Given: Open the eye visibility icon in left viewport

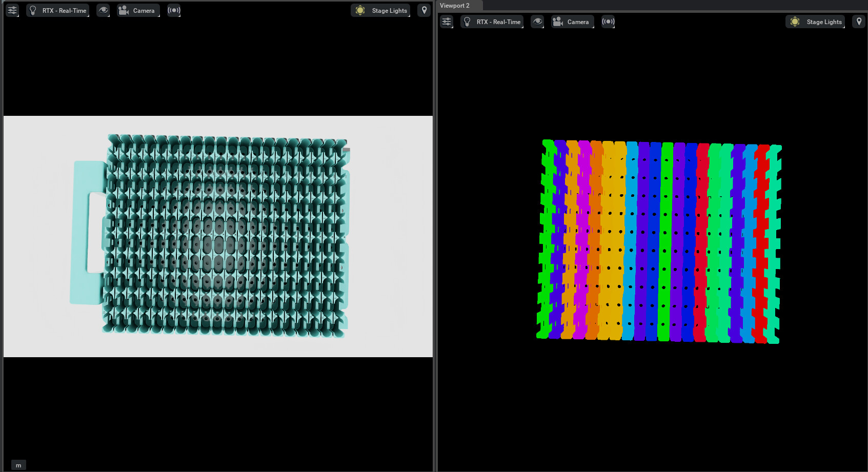Looking at the screenshot, I should click(103, 10).
